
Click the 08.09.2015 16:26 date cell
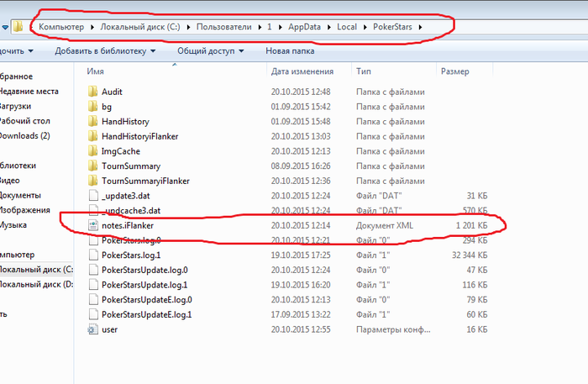pyautogui.click(x=301, y=166)
